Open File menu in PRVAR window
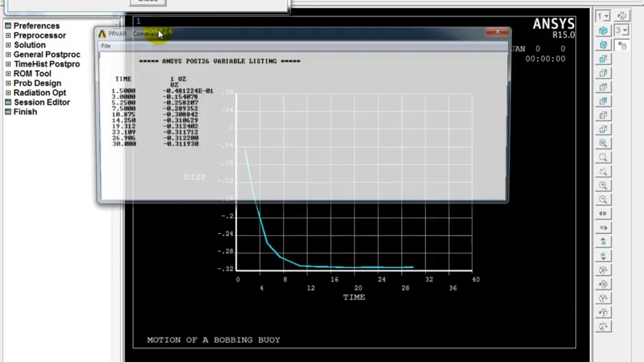644x362 pixels. click(x=106, y=46)
